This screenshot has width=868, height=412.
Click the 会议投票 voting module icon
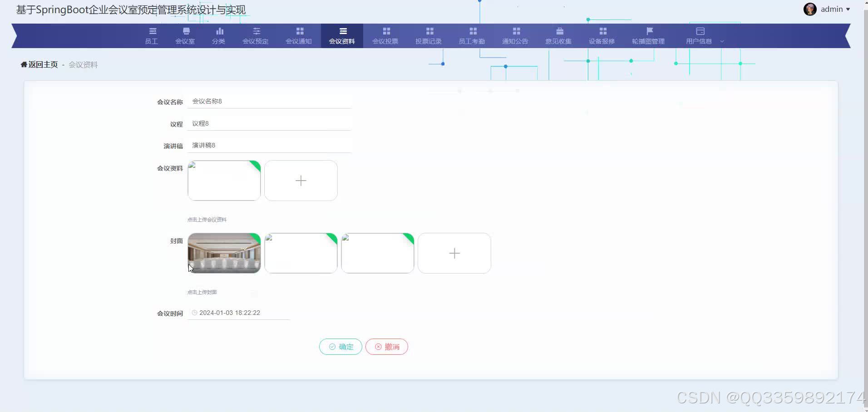(385, 30)
